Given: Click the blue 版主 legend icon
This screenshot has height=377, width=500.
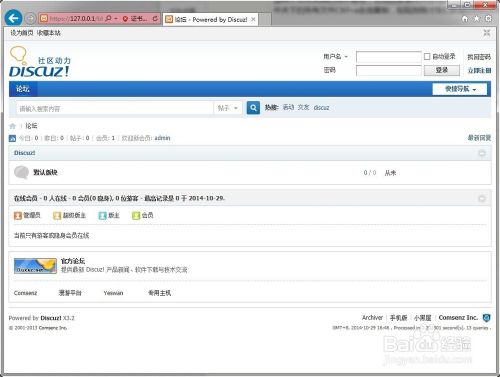Looking at the screenshot, I should (x=102, y=216).
